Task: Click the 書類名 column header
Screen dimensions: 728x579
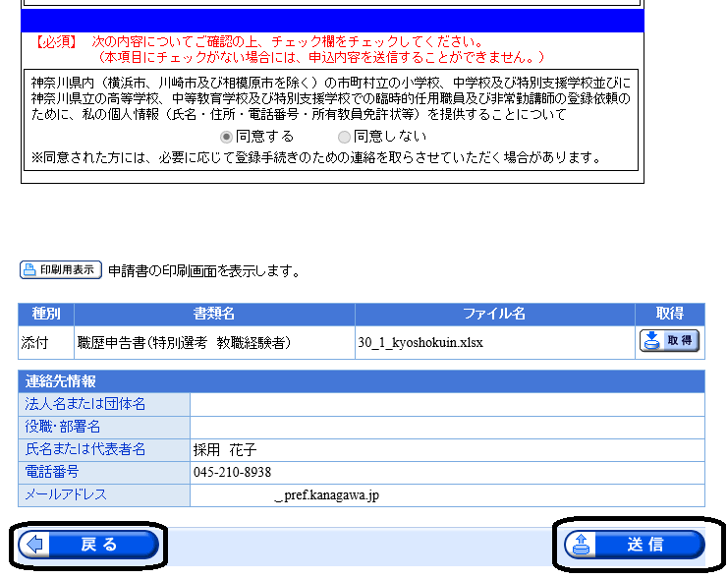Action: click(214, 315)
